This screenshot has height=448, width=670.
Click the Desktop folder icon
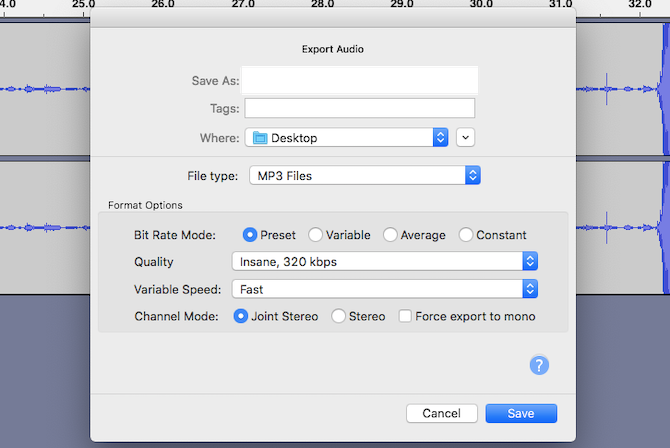point(260,138)
